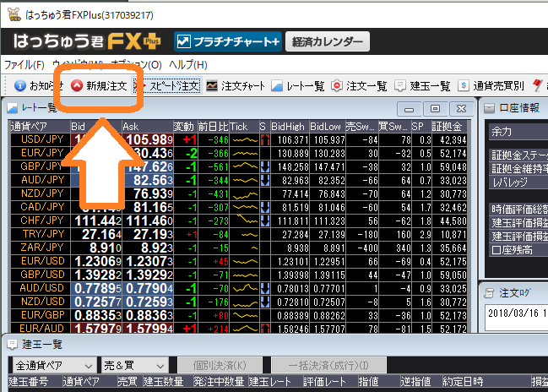Click the GBP/JPY blue down signal icon
The width and height of the screenshot is (548, 392).
point(265,166)
